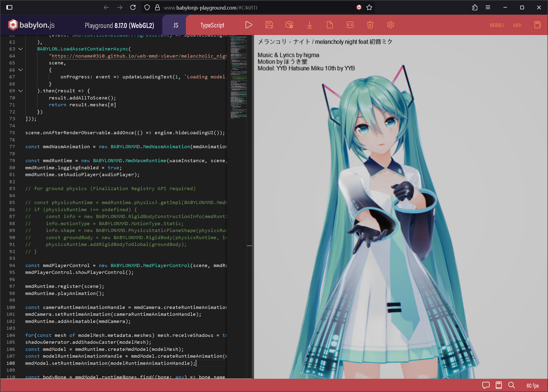The height and width of the screenshot is (392, 548).
Task: Open playground search with the magnifier icon
Action: point(511,385)
